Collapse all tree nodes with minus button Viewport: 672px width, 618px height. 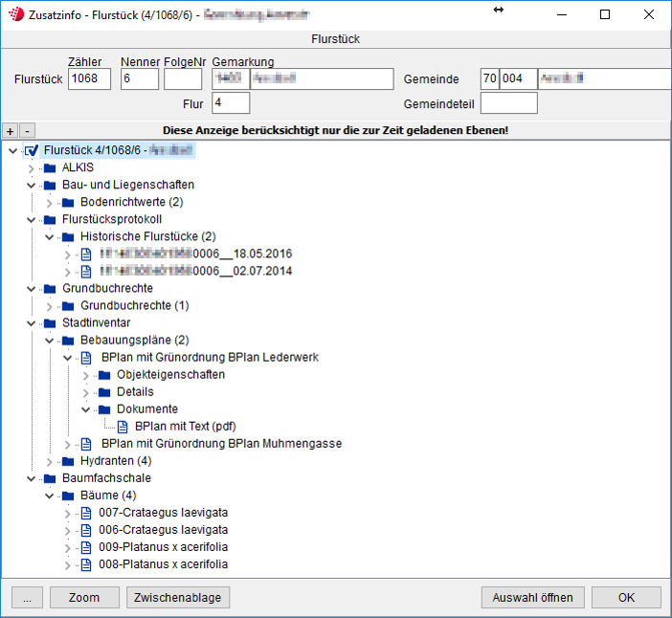(x=27, y=131)
